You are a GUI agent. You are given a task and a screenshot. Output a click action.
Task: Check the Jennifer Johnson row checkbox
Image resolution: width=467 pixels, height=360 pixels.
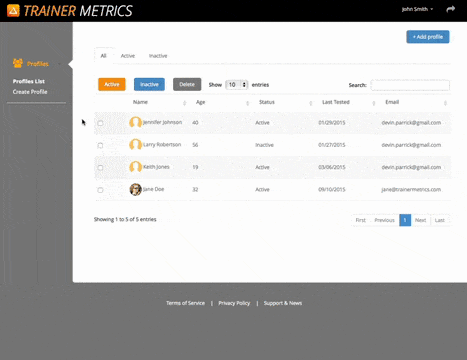100,123
